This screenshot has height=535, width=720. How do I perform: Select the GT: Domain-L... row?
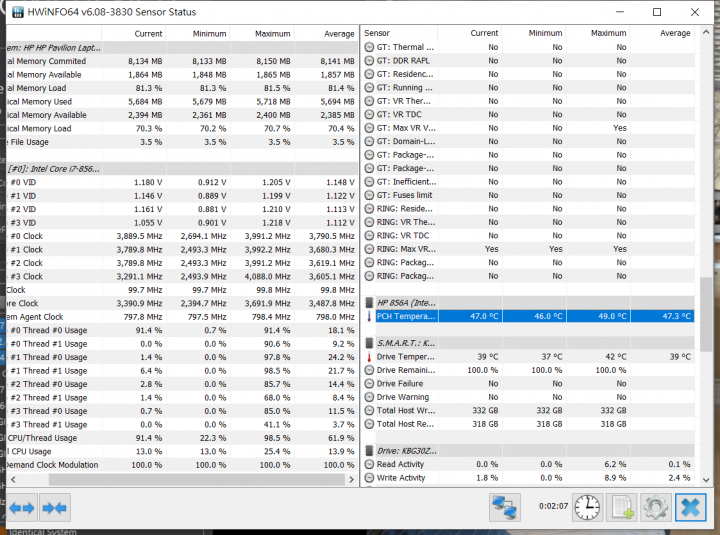point(529,141)
